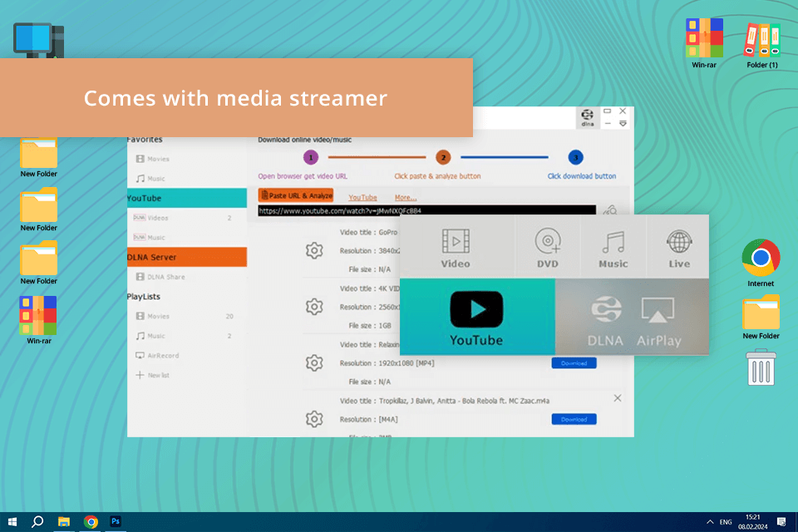This screenshot has width=798, height=532.
Task: Select the DVD disc icon
Action: coord(548,241)
